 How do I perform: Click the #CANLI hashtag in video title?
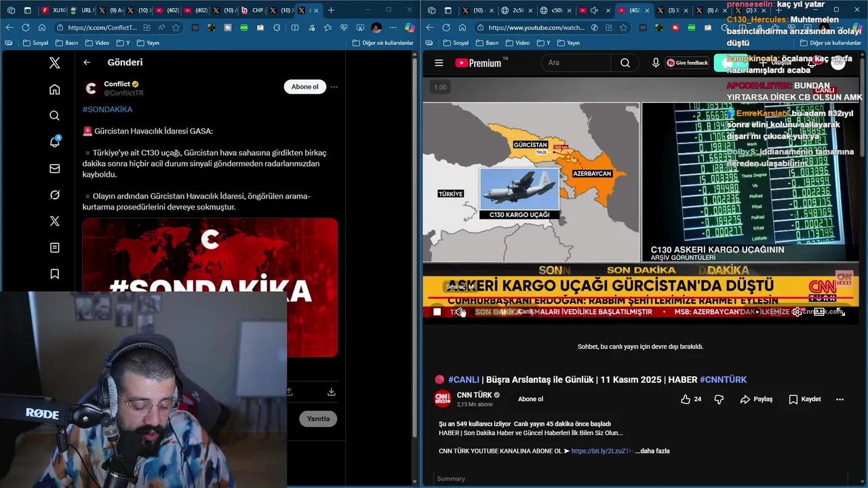(x=463, y=380)
